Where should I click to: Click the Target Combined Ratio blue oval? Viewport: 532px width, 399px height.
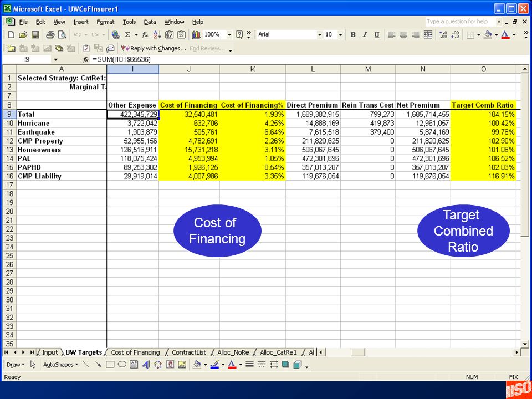click(463, 231)
